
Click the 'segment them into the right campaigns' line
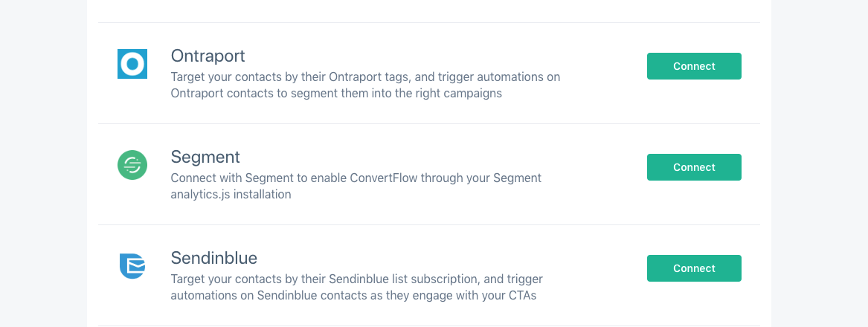336,94
